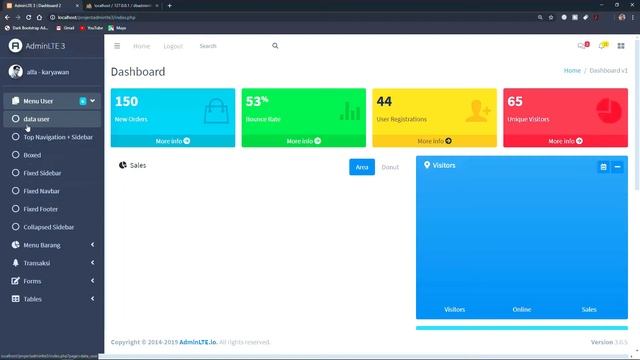The image size is (640, 360).
Task: Click the Visitors map marker icon
Action: (427, 165)
